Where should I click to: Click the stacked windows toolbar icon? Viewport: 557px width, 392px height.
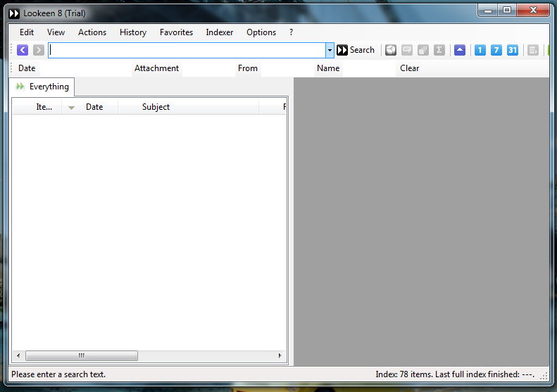click(423, 50)
